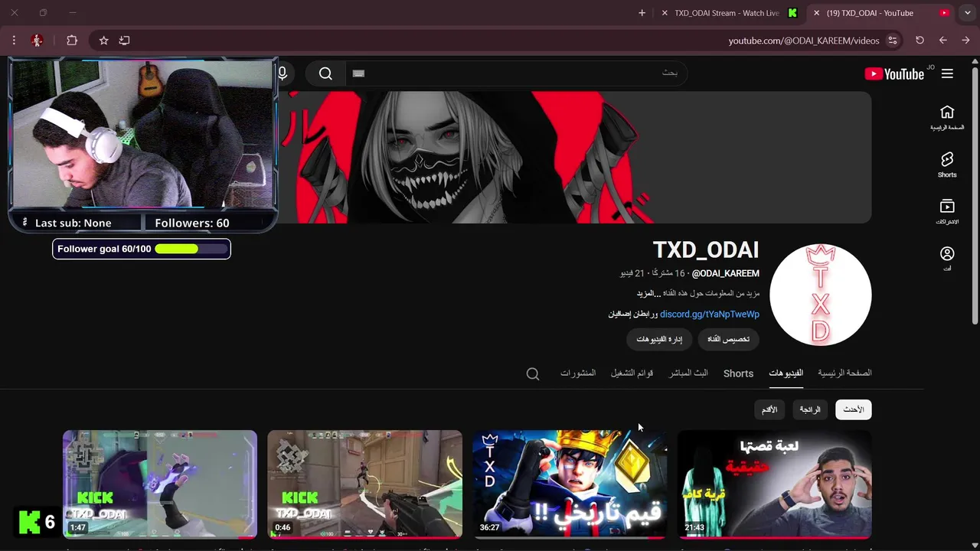Click the YouTube logo
Viewport: 980px width, 551px height.
pyautogui.click(x=894, y=73)
